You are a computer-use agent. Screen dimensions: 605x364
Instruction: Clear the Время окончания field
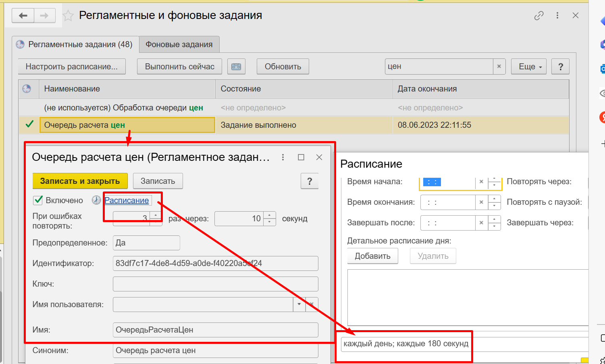[x=481, y=202]
